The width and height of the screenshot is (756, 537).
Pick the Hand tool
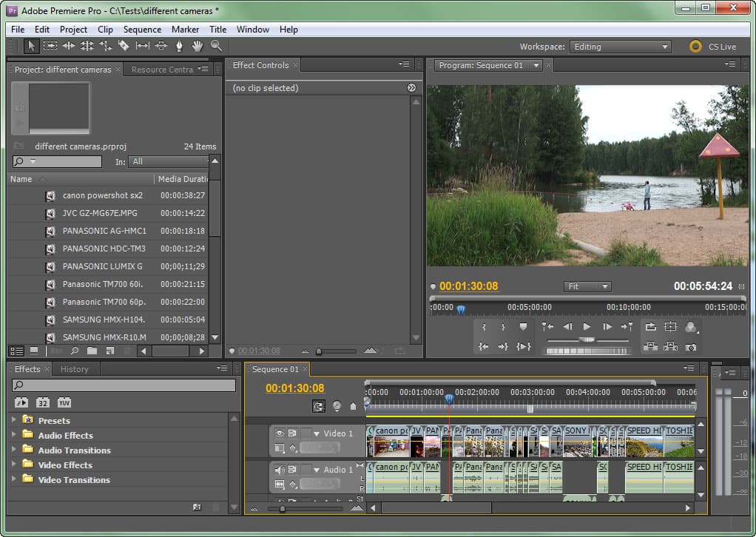198,46
